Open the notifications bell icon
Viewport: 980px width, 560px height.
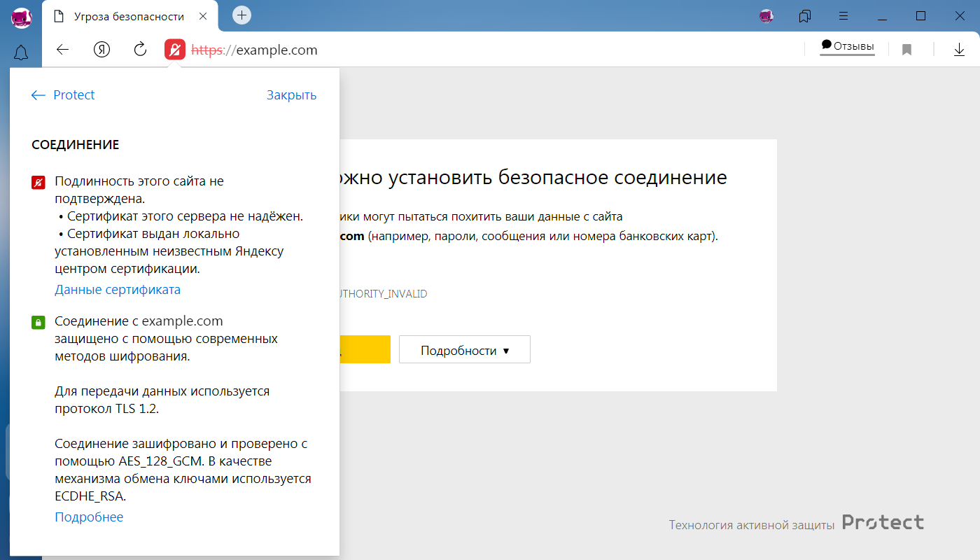click(21, 52)
